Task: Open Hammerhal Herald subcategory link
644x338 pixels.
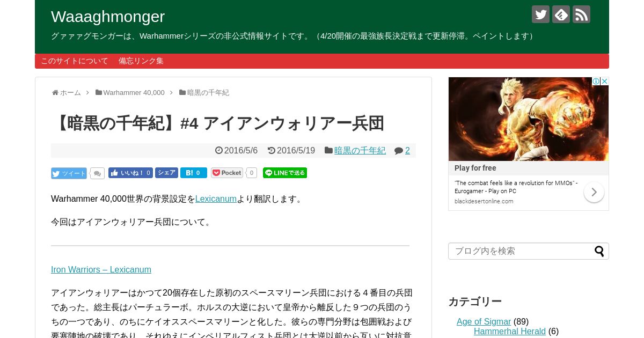Action: click(510, 332)
